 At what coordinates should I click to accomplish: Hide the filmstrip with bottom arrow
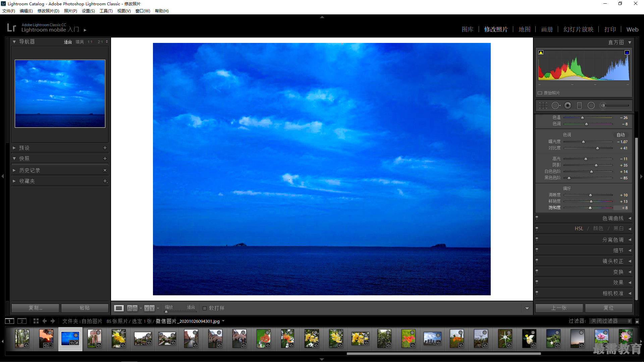pos(322,359)
